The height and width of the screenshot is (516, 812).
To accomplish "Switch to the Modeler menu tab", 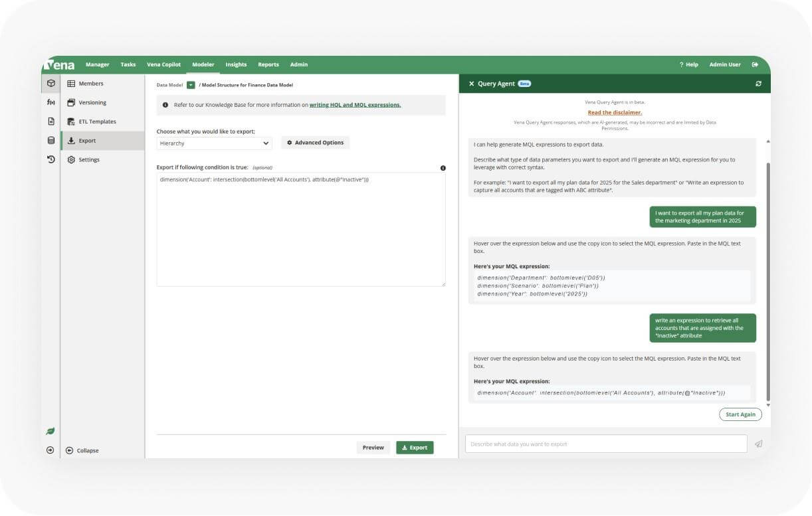I will [203, 64].
